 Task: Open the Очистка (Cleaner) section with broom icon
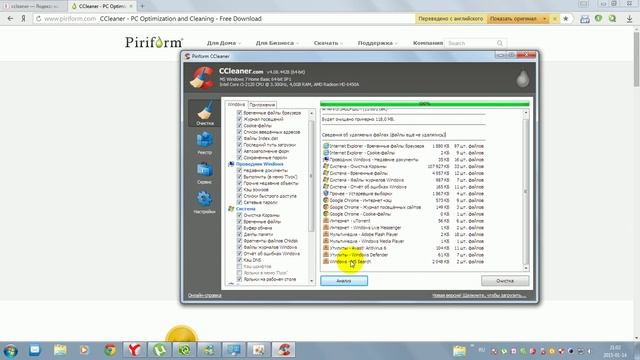(204, 113)
